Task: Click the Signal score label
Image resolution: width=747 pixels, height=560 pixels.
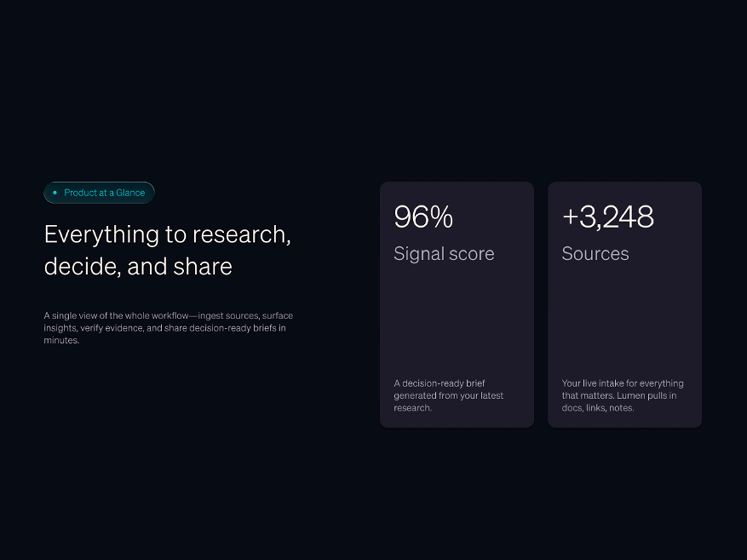Action: [x=443, y=253]
